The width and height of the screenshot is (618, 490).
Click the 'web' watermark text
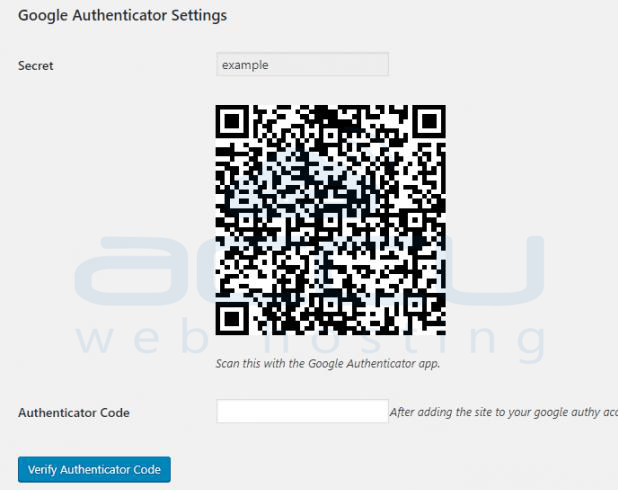(145, 339)
